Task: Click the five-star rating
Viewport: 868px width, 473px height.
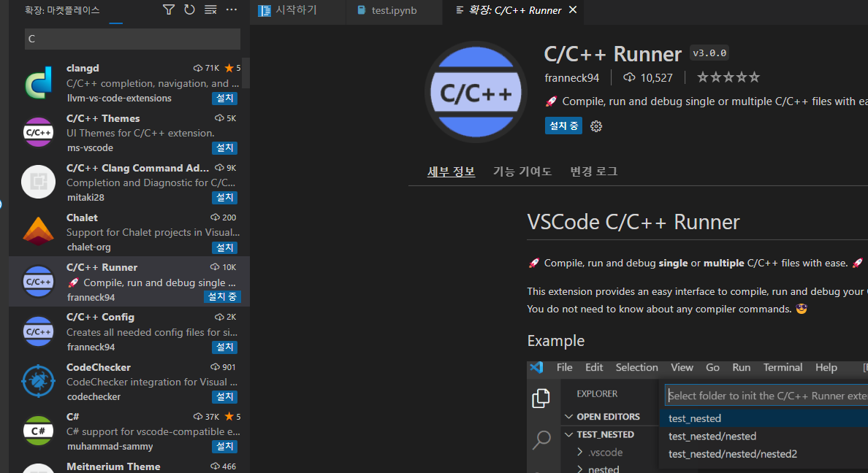Action: point(728,77)
